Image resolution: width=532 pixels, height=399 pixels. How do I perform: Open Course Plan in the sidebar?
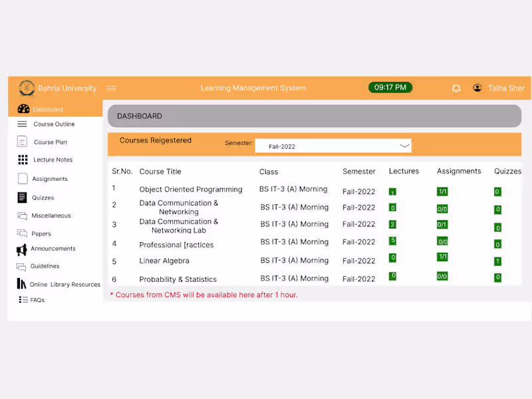(51, 142)
